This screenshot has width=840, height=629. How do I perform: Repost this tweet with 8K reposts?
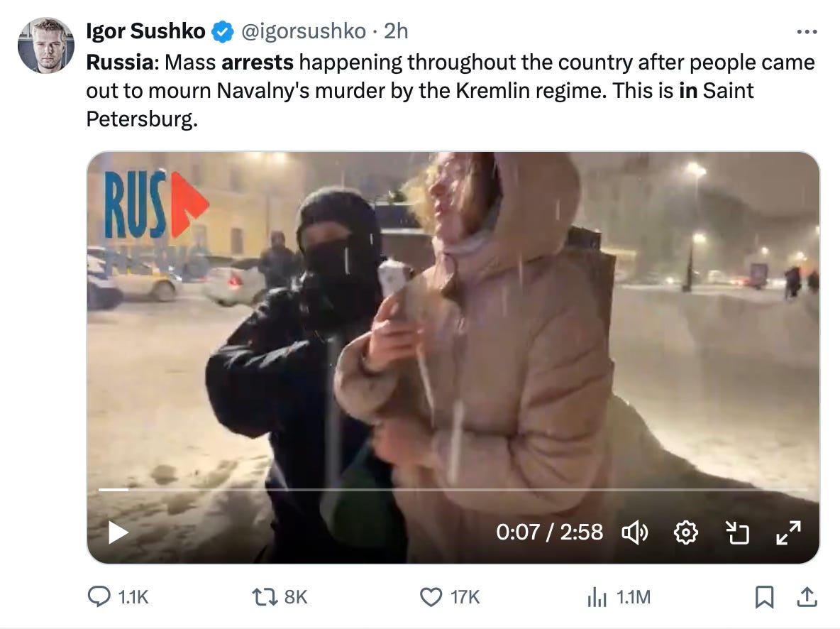click(x=280, y=597)
